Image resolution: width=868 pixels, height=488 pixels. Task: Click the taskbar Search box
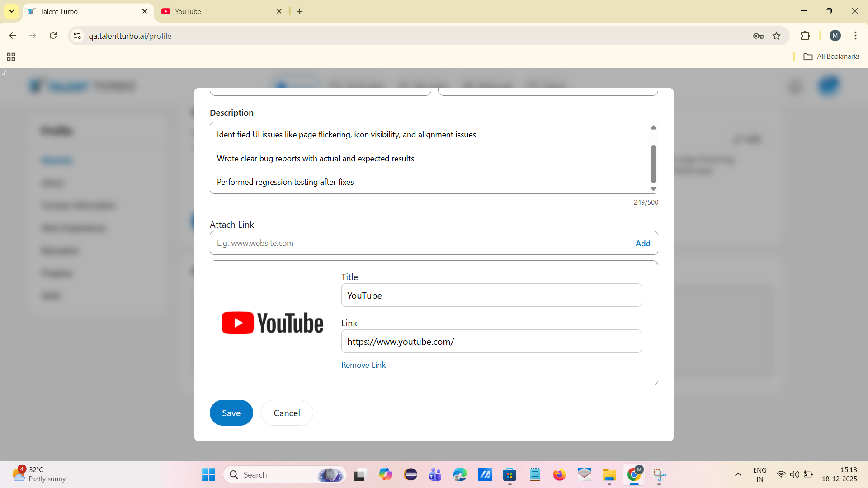pyautogui.click(x=285, y=474)
